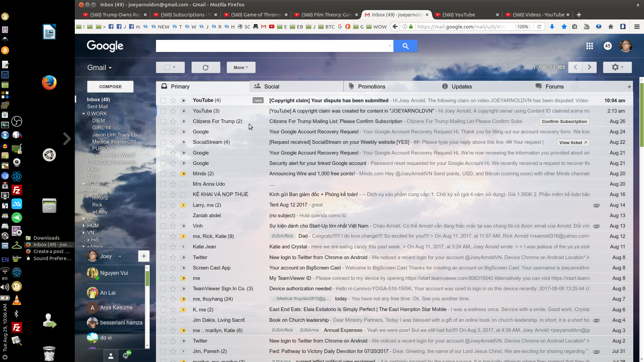
Task: Toggle importance marker on Mrs Anna Udo email
Action: click(x=183, y=184)
